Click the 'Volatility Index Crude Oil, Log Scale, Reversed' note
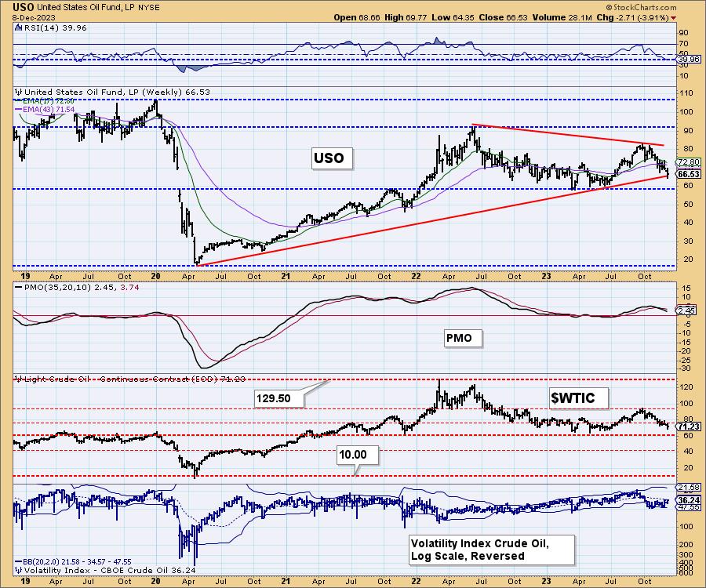 click(490, 550)
